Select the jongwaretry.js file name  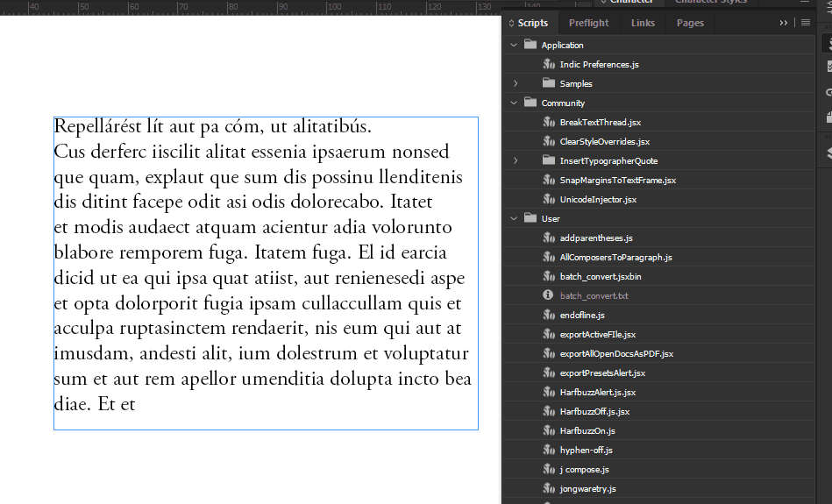pyautogui.click(x=588, y=488)
